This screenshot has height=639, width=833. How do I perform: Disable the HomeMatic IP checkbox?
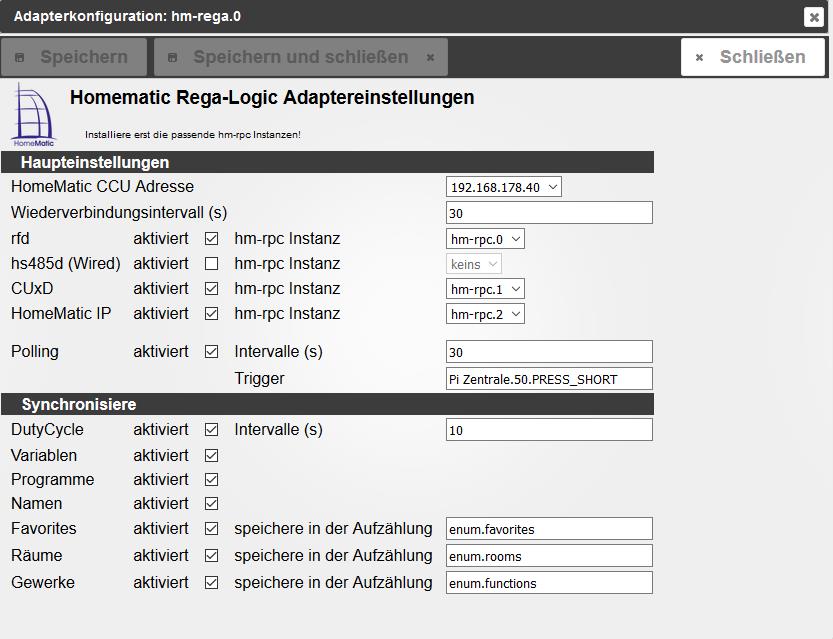tap(211, 314)
